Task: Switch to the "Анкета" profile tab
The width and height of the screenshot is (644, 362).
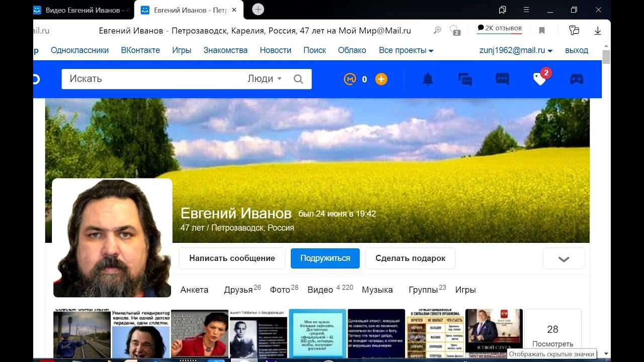Action: point(194,290)
